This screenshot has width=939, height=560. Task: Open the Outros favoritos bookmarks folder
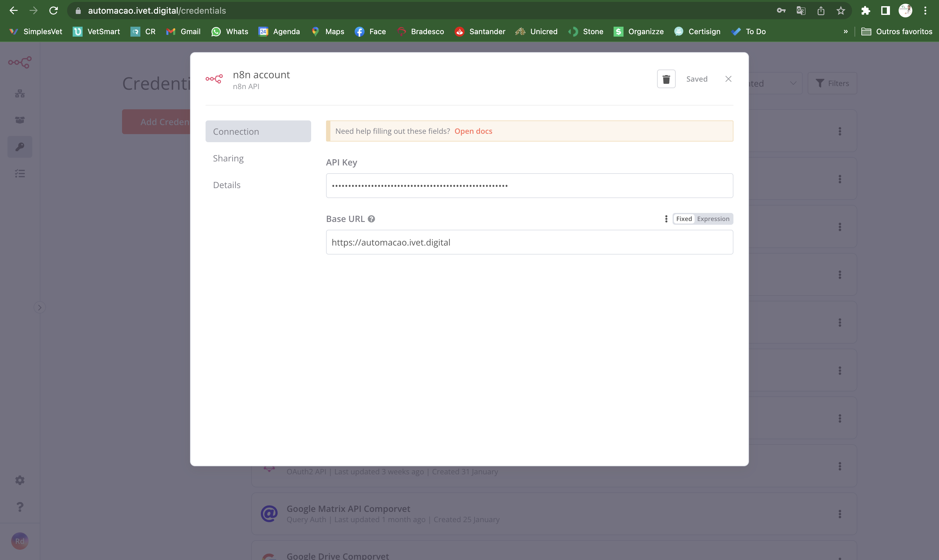[897, 32]
